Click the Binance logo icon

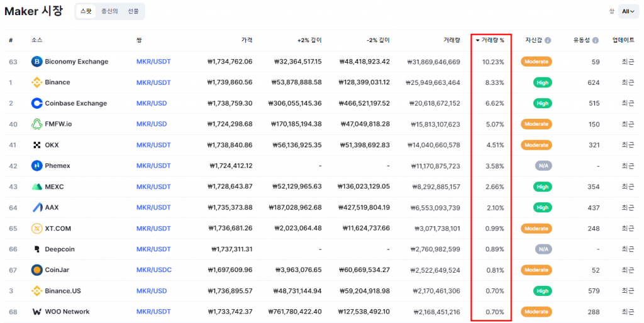tap(37, 82)
